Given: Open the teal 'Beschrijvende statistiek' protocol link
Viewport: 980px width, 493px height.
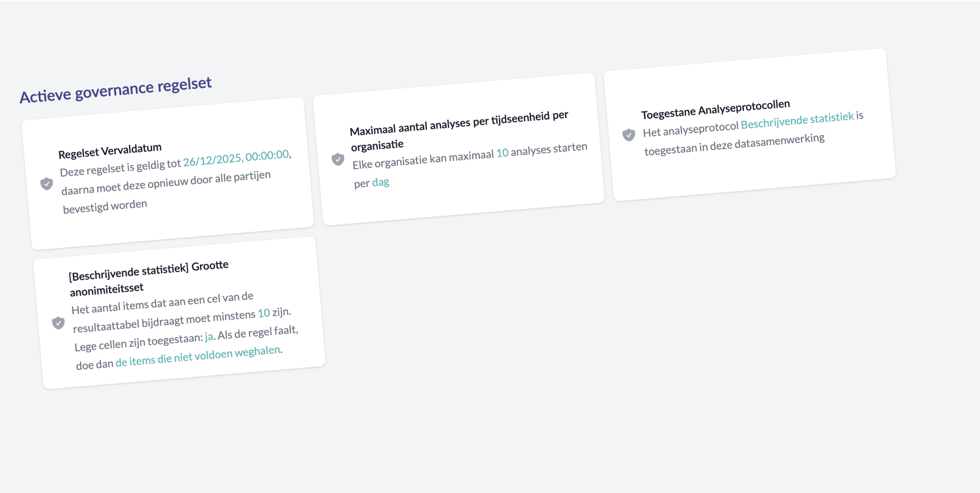Looking at the screenshot, I should tap(797, 120).
